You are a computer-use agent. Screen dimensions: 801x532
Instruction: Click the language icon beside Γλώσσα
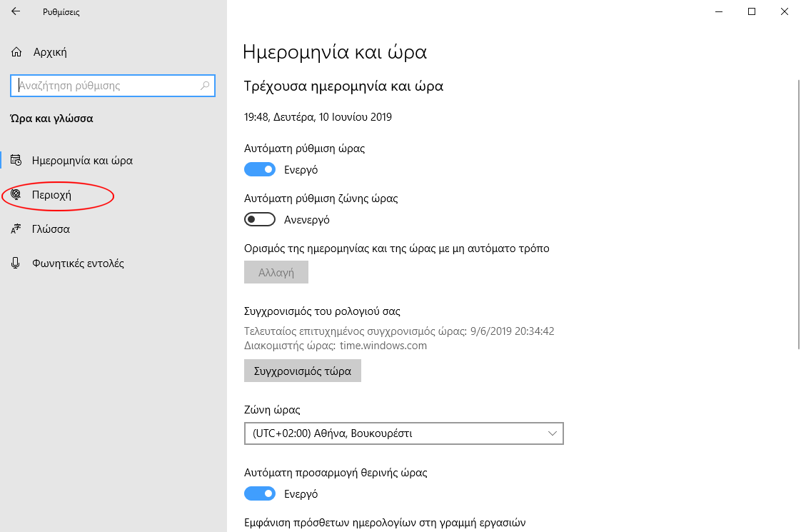pyautogui.click(x=16, y=229)
